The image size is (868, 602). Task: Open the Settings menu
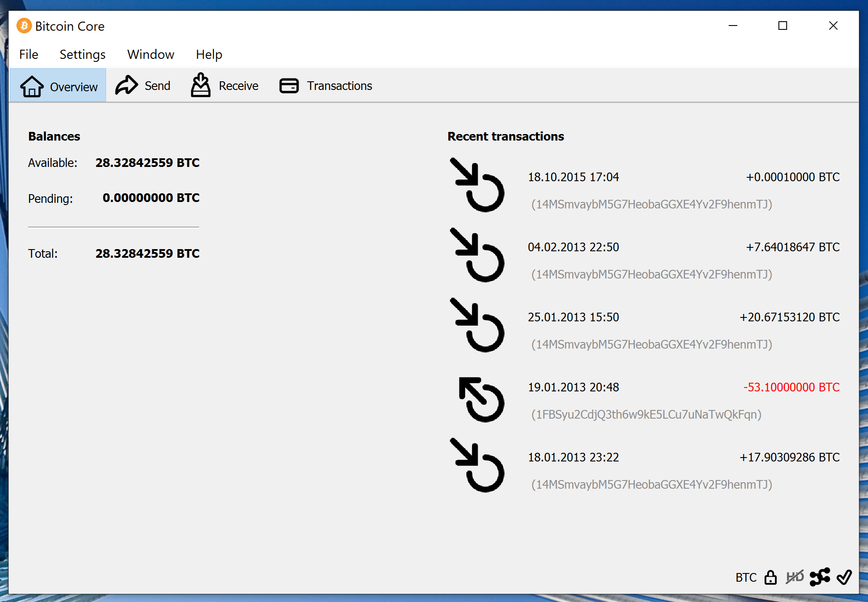click(82, 54)
